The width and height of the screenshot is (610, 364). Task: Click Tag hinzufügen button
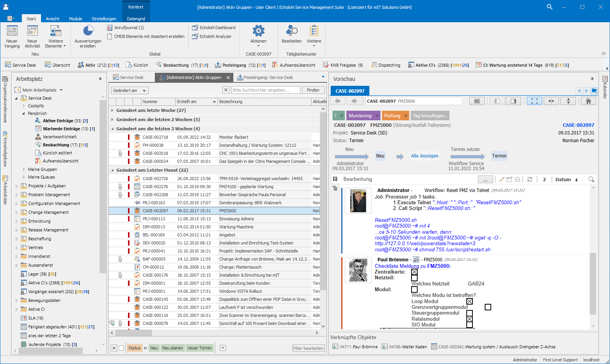point(430,115)
